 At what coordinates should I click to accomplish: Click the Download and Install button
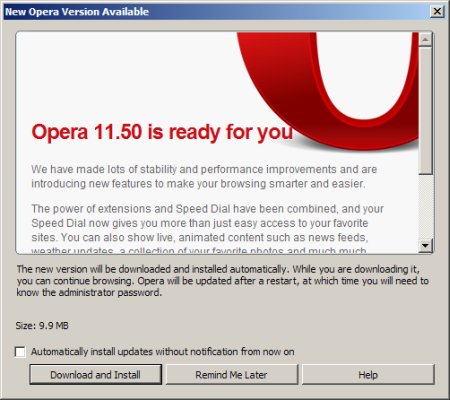(96, 374)
